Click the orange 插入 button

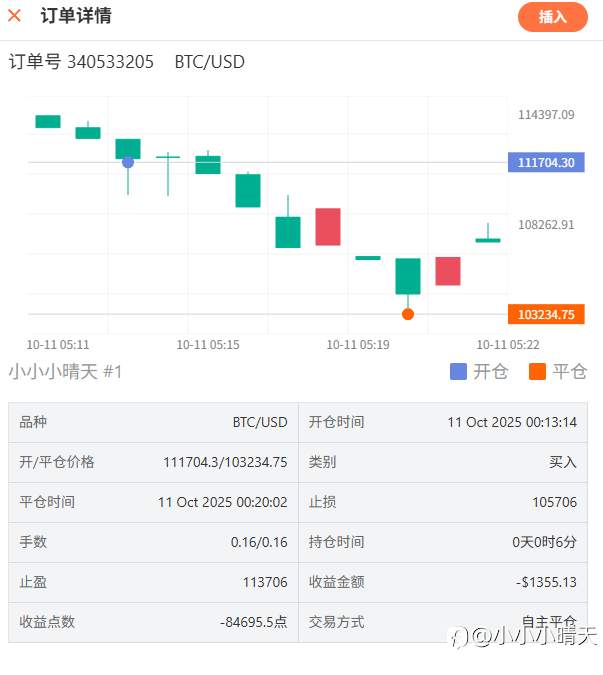(552, 17)
